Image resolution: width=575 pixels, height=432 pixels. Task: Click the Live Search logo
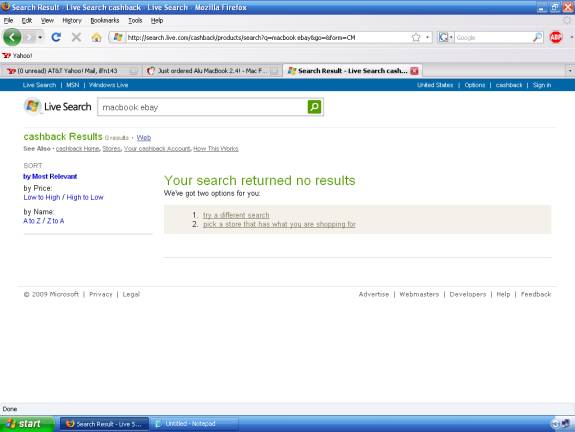click(58, 106)
